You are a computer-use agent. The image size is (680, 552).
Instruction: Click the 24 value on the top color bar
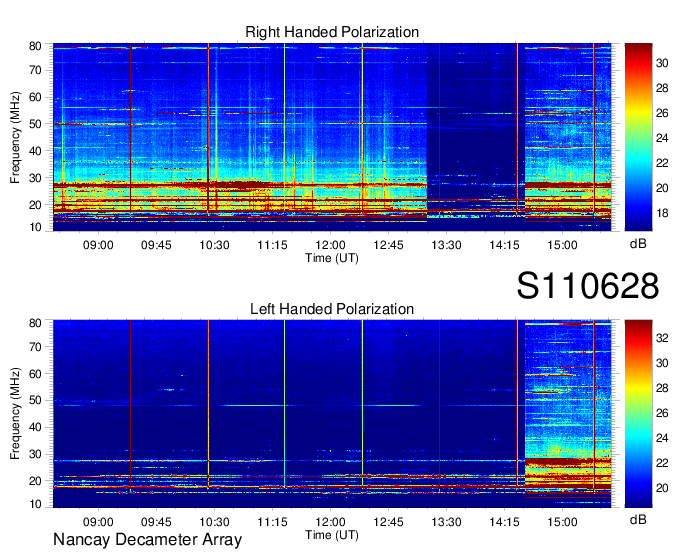662,138
